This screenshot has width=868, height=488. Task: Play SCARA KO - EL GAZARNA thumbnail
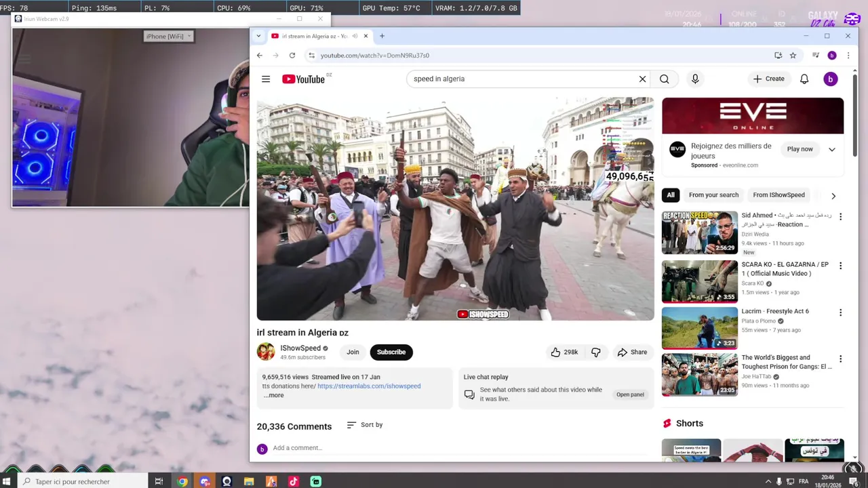700,281
